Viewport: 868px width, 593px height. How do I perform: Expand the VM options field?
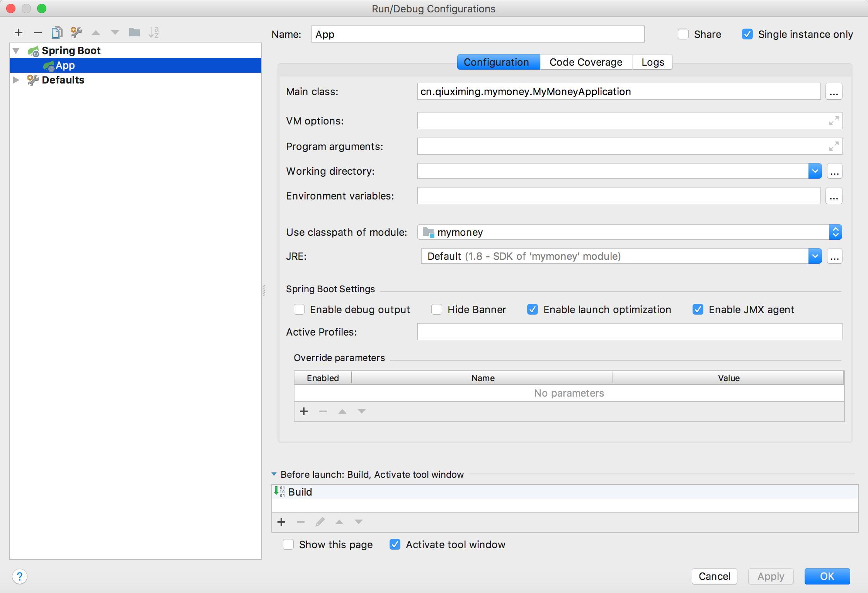(x=834, y=121)
